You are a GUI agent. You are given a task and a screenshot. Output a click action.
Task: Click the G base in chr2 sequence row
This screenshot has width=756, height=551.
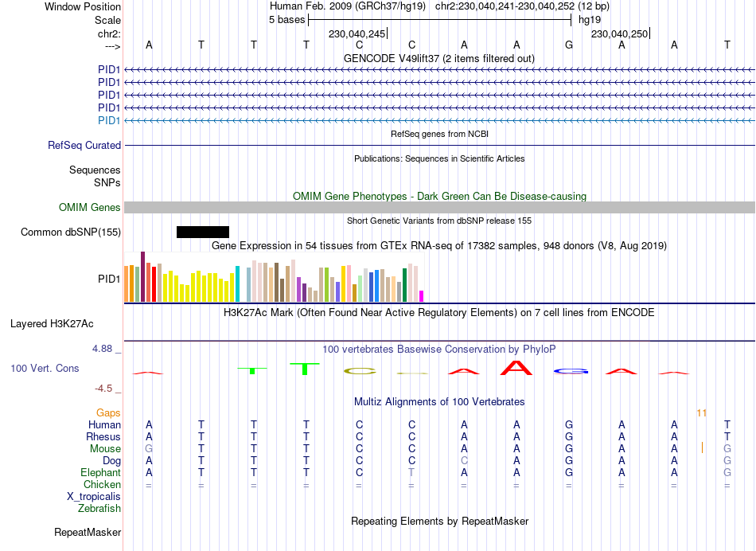pyautogui.click(x=569, y=45)
